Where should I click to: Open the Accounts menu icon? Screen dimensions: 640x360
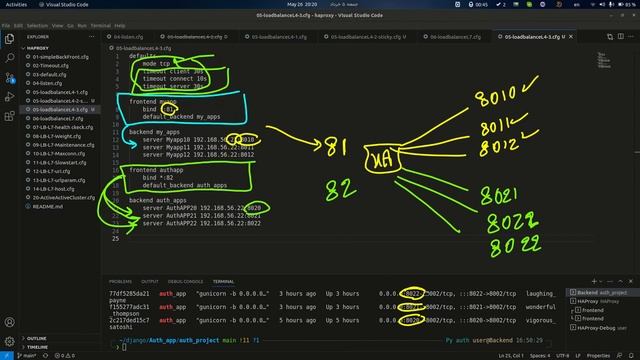pyautogui.click(x=9, y=322)
